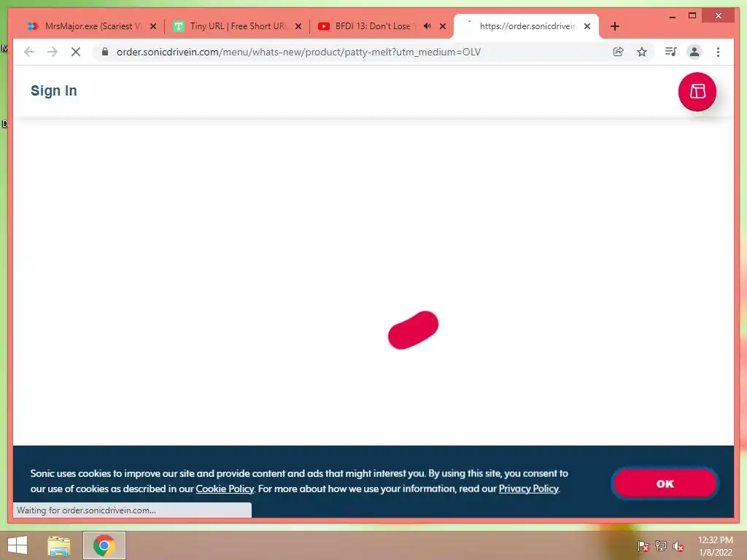This screenshot has width=747, height=560.
Task: Open the Cookie Policy link
Action: pos(225,489)
